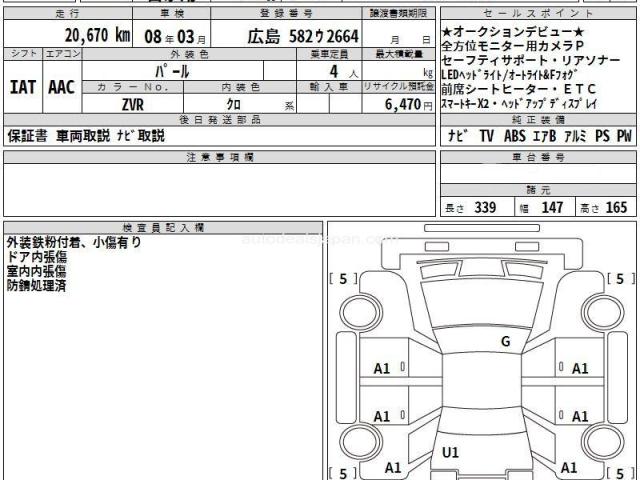Click the U1 mark on the car diagram
Viewport: 640px width, 480px height.
pos(450,453)
